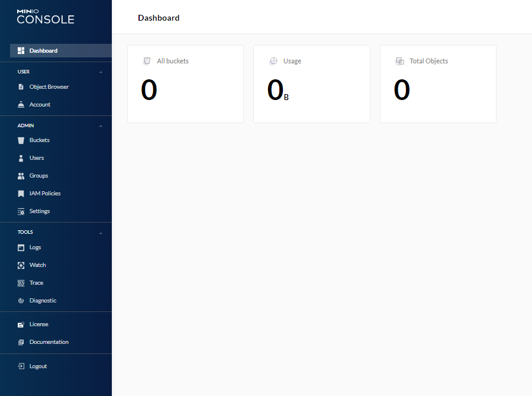
Task: Open the Documentation link
Action: pyautogui.click(x=49, y=342)
